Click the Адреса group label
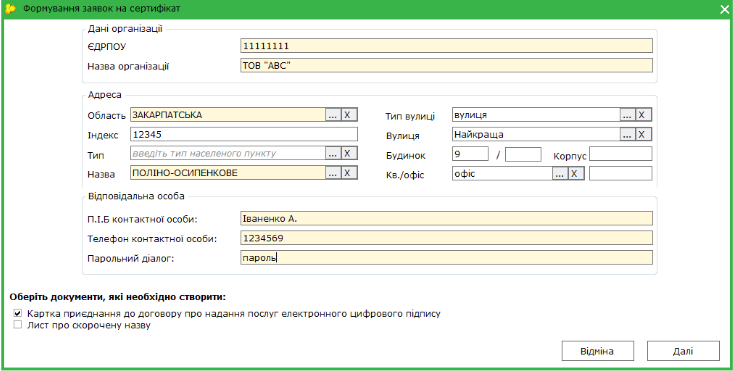This screenshot has width=733, height=371. [x=105, y=95]
